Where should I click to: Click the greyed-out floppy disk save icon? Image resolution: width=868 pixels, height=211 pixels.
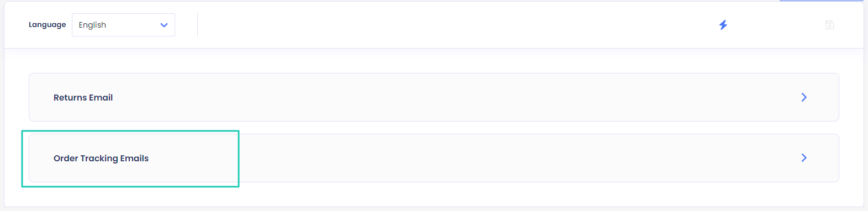coord(829,25)
